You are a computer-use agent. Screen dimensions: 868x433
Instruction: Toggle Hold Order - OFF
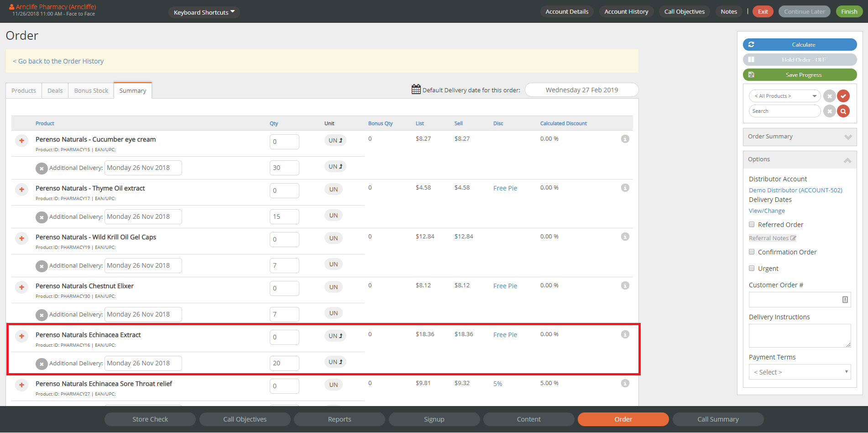[x=800, y=60]
